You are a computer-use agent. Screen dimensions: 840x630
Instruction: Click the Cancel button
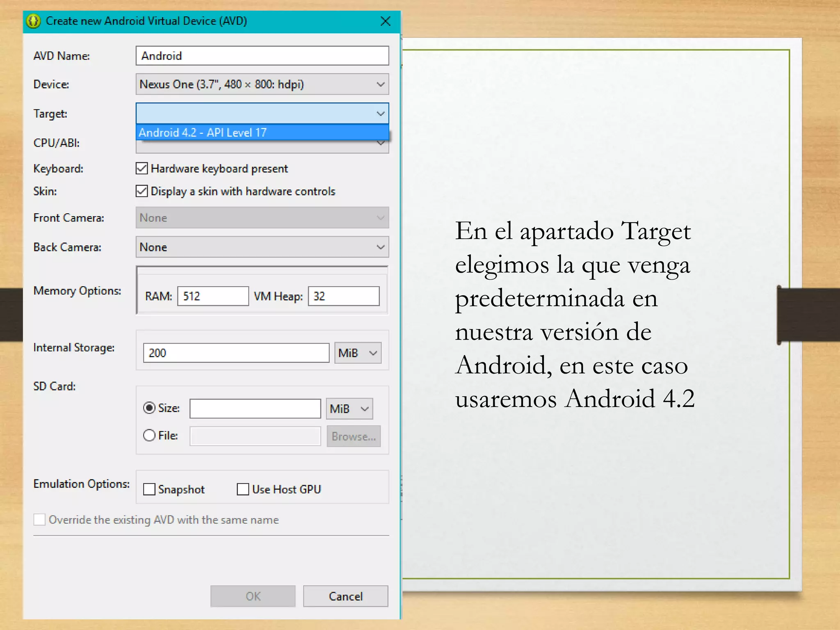[x=346, y=596]
